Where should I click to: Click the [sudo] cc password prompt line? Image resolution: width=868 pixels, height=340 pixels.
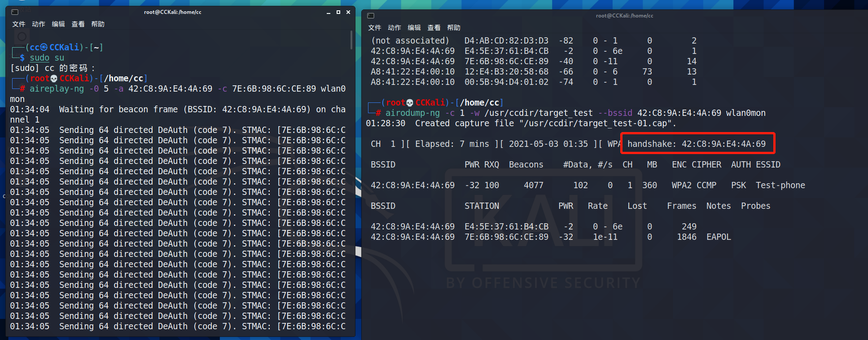(53, 68)
